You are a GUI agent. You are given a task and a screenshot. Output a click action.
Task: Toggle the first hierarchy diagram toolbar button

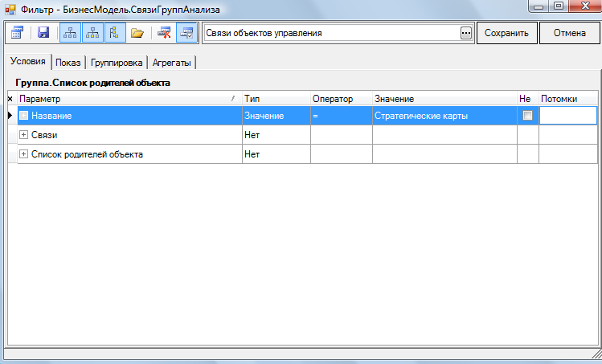point(70,33)
